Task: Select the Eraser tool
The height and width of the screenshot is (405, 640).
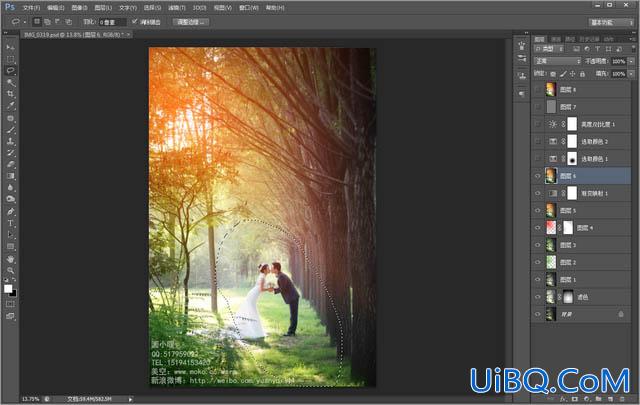Action: [x=11, y=164]
